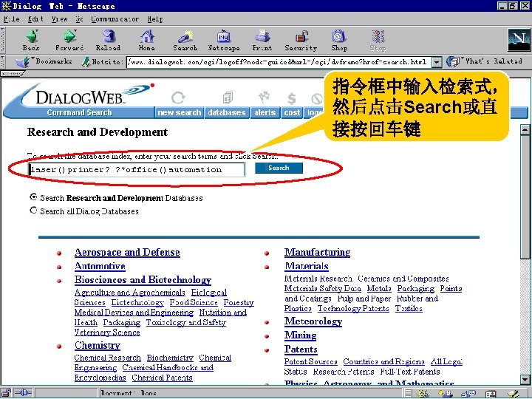Click DialogWeb new search circular icon
The height and width of the screenshot is (399, 532).
pyautogui.click(x=178, y=98)
